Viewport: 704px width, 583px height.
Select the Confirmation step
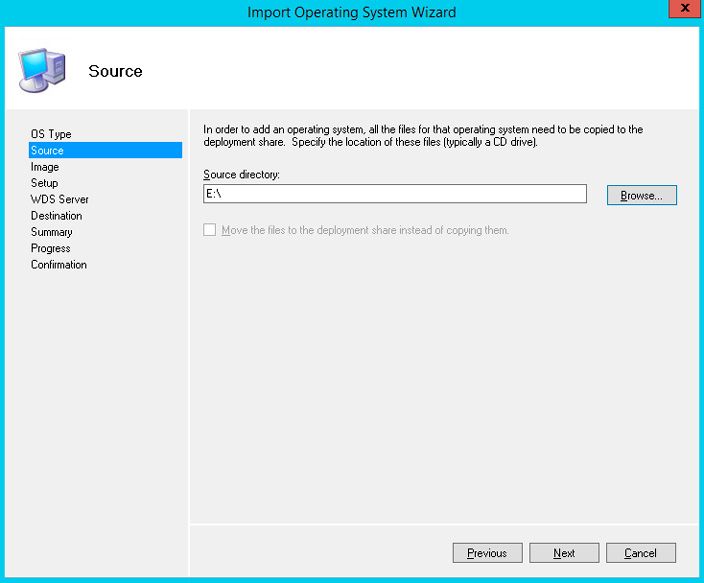pyautogui.click(x=59, y=265)
